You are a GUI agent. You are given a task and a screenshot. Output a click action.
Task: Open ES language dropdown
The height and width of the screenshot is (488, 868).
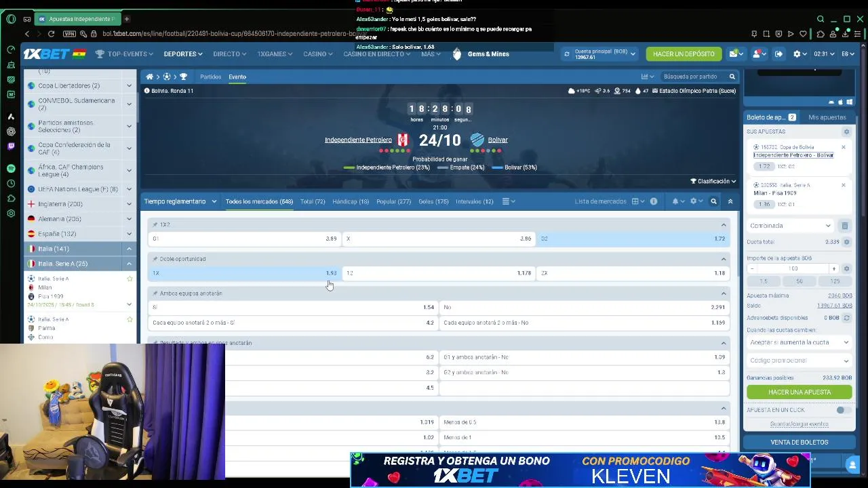848,54
